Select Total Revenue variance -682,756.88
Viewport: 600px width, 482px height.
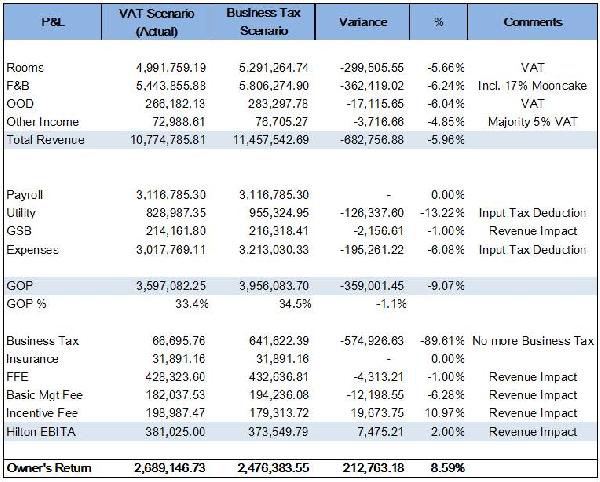pos(372,140)
